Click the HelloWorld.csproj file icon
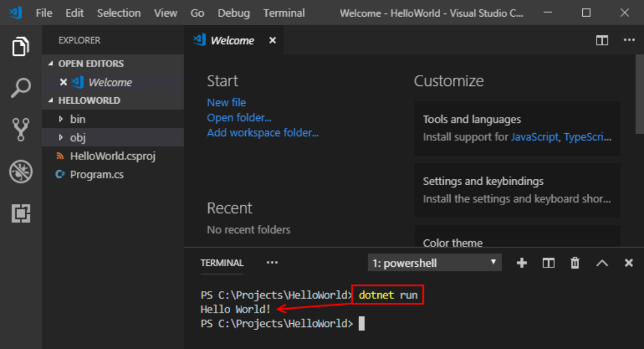This screenshot has height=349, width=644. coord(61,156)
